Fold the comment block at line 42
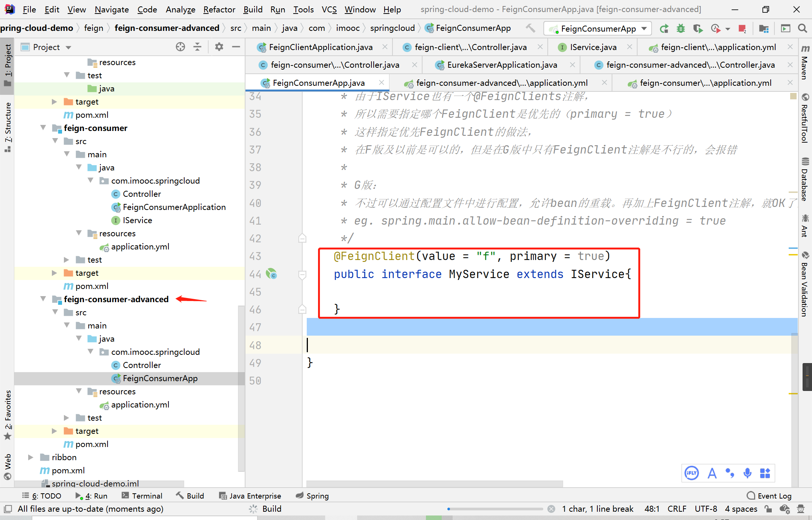812x520 pixels. coord(302,238)
